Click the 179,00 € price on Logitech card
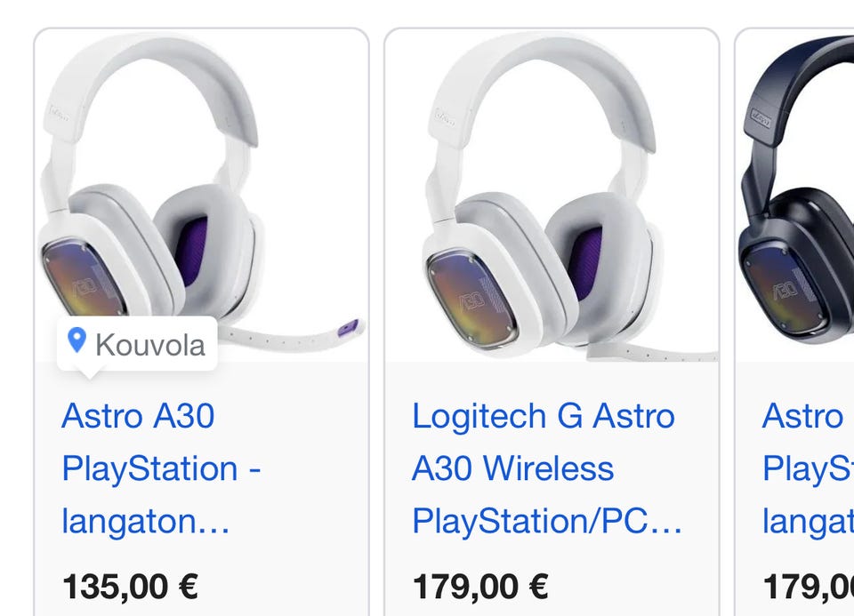The image size is (854, 616). point(480,586)
